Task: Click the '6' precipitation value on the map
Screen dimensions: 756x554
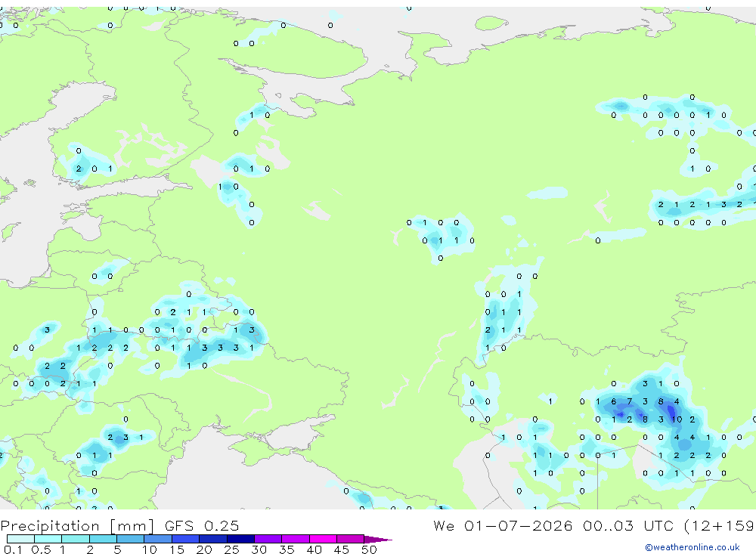Action: 613,401
